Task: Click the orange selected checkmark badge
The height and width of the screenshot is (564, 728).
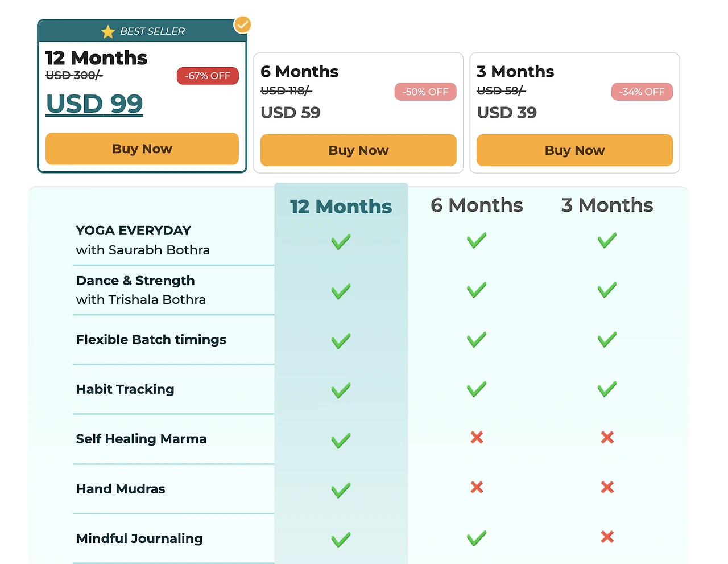Action: 243,24
